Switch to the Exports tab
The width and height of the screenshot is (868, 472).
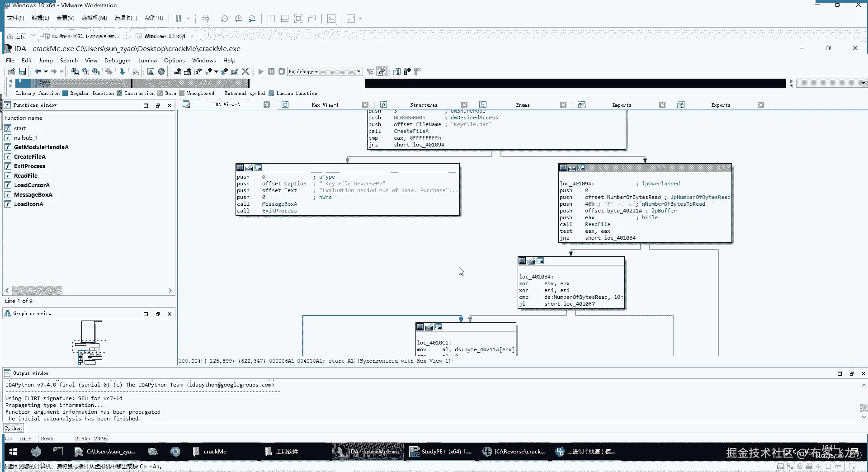(721, 105)
